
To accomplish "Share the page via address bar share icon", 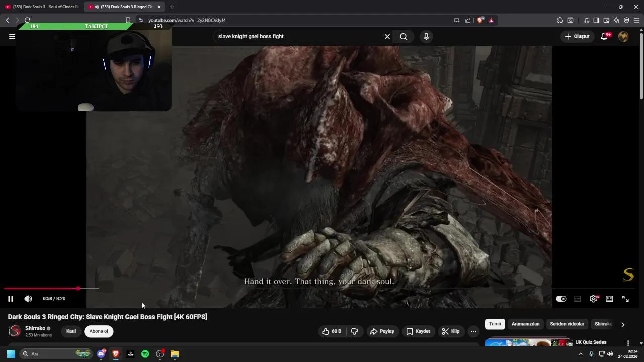I will 468,20.
